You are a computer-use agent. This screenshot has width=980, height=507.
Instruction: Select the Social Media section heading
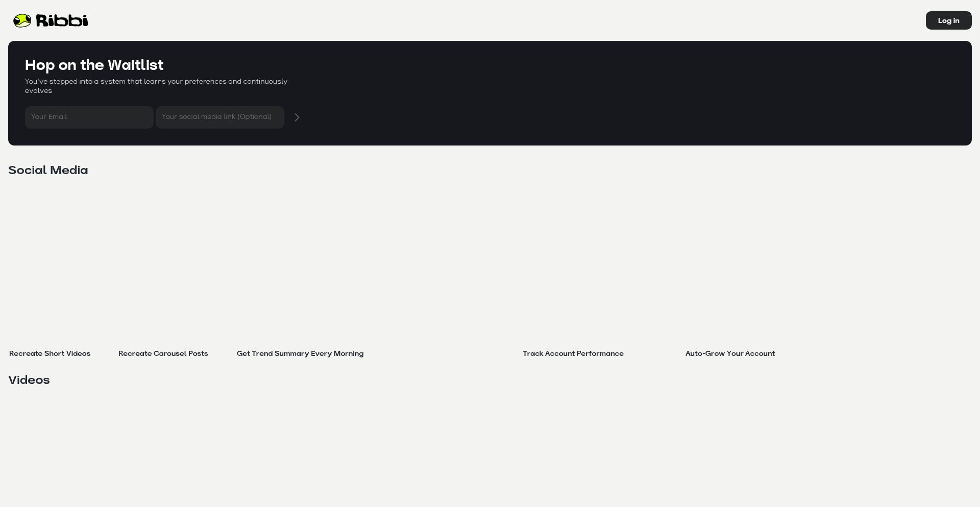tap(48, 171)
